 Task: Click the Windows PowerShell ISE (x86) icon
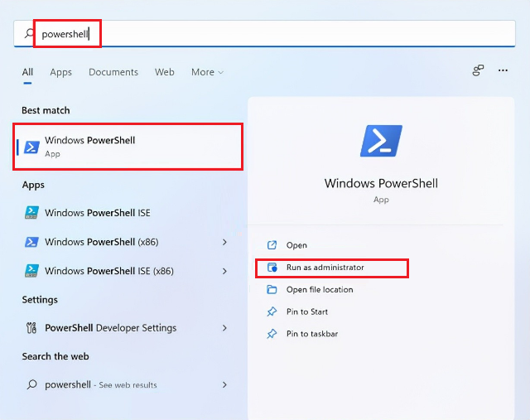coord(31,271)
